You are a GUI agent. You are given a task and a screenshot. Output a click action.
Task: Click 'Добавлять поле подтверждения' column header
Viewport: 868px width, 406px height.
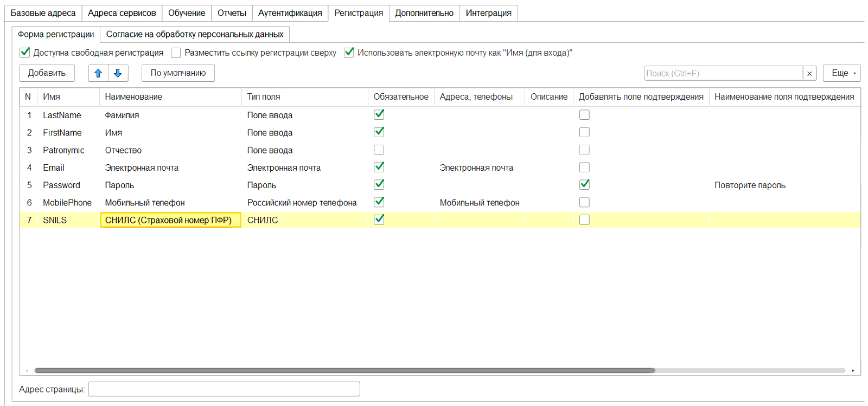pos(641,96)
